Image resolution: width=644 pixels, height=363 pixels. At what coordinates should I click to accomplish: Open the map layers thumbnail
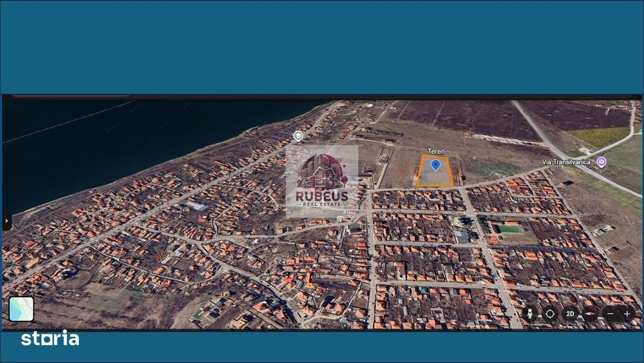click(21, 309)
